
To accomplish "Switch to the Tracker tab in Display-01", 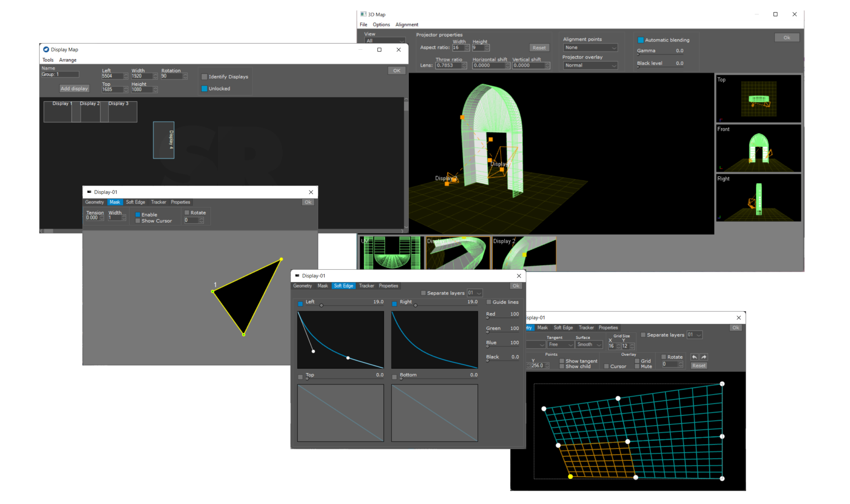I will [x=366, y=286].
